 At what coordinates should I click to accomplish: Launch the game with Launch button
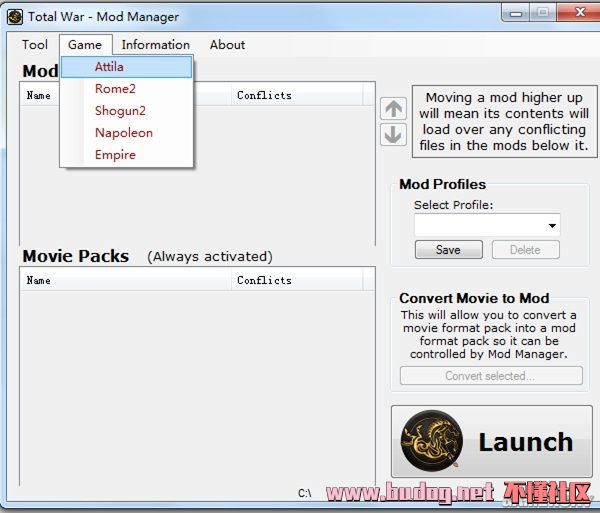click(492, 441)
